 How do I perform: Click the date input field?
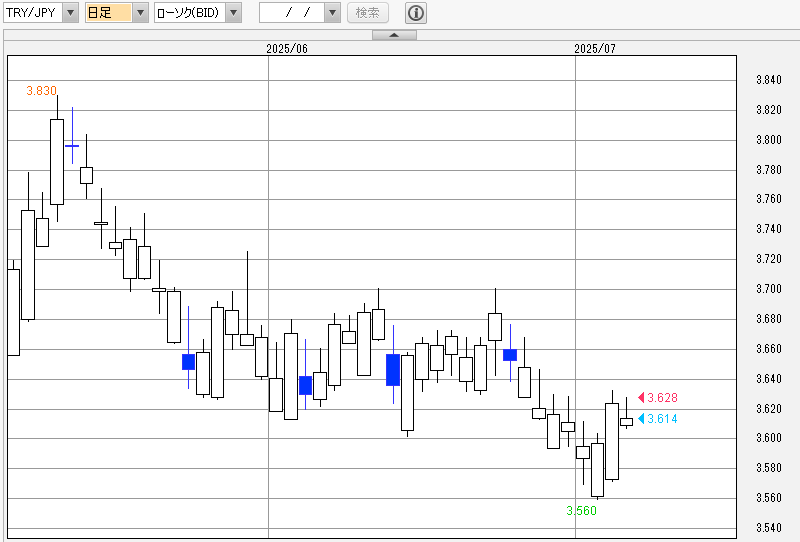(292, 13)
